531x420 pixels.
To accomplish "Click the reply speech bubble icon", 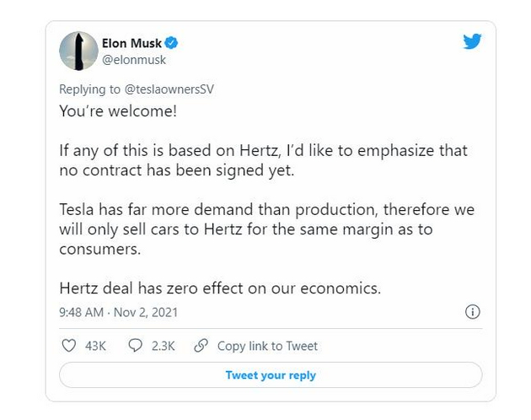I will (x=135, y=346).
